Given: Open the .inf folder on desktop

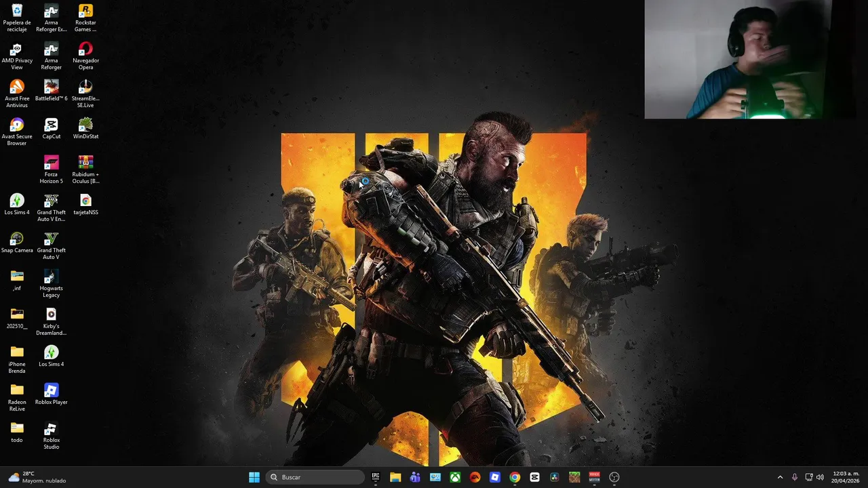Looking at the screenshot, I should [17, 280].
